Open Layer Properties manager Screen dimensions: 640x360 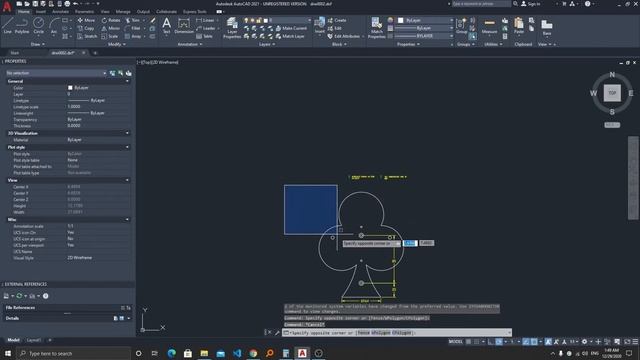point(232,28)
